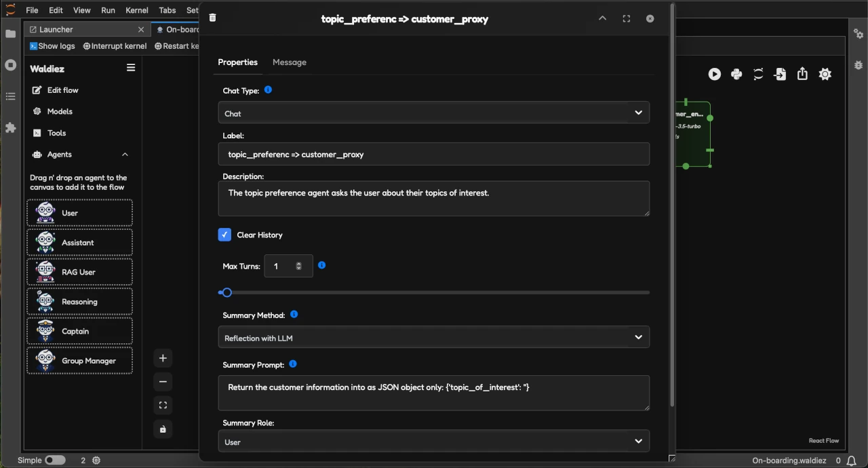868x468 pixels.
Task: Expand the Summary Method dropdown
Action: click(x=433, y=337)
